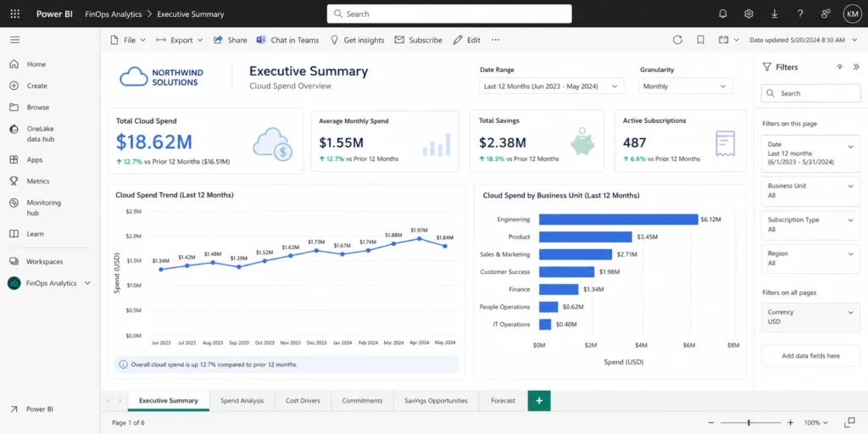The image size is (868, 434).
Task: Click the Engineering bar in chart
Action: click(618, 220)
